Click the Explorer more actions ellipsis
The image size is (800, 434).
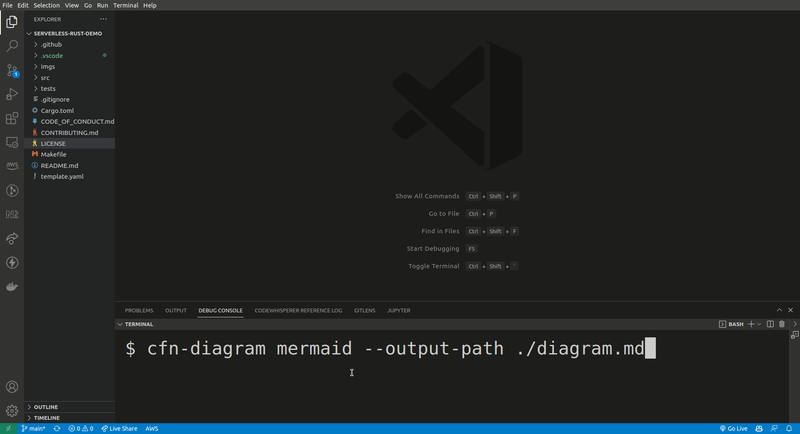[x=104, y=19]
